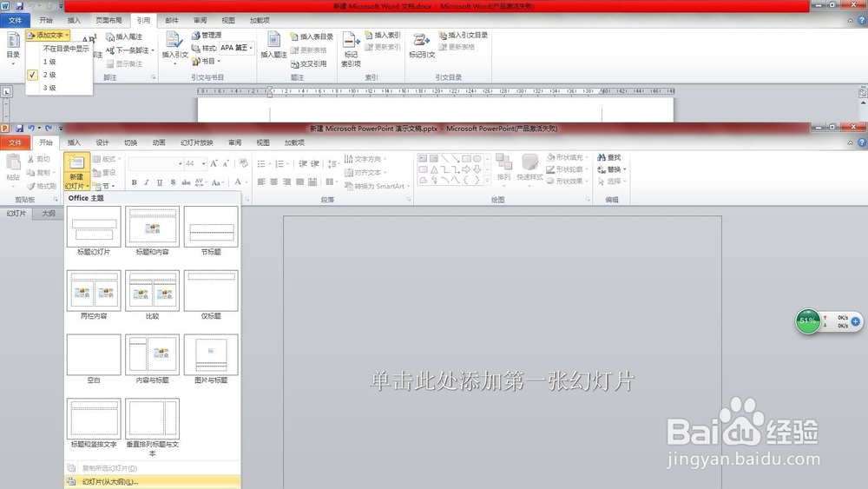Click Convert to SmartArt (转换为 SmartArt)
This screenshot has height=489, width=868.
[377, 186]
